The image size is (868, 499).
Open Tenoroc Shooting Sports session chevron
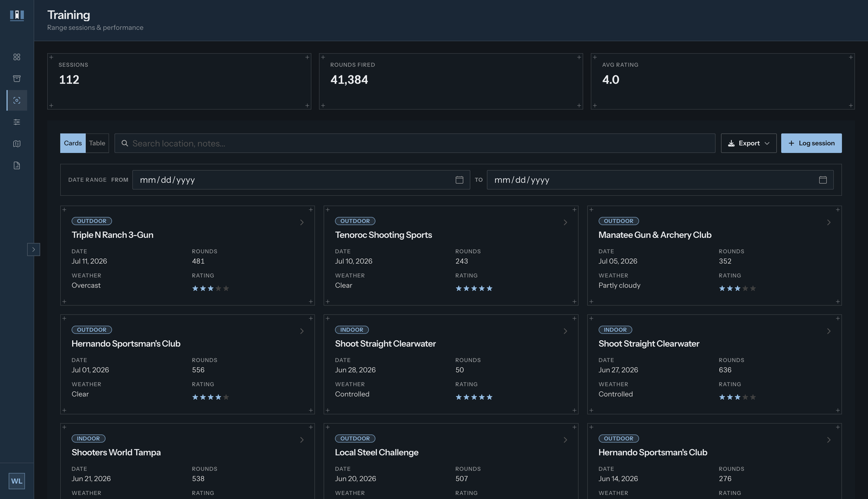[565, 222]
